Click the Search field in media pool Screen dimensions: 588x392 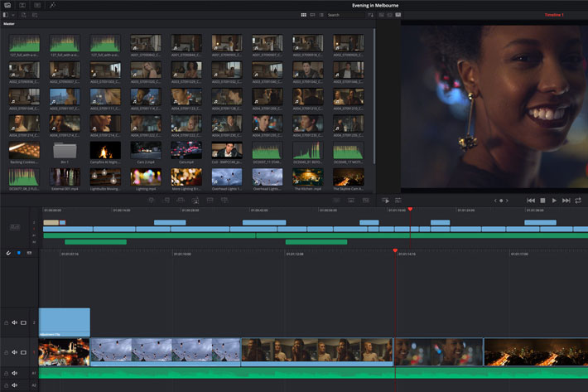point(341,15)
